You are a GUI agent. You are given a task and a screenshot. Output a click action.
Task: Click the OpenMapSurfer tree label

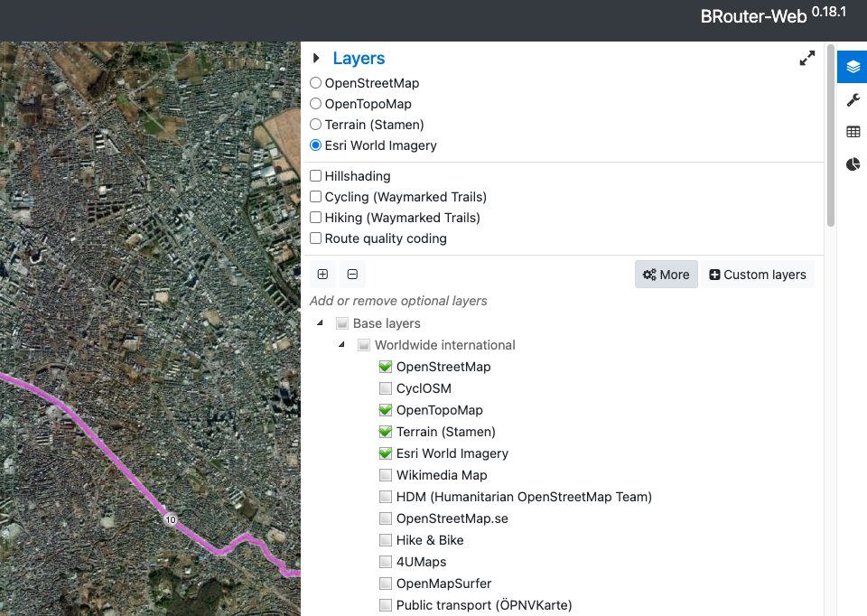[443, 583]
